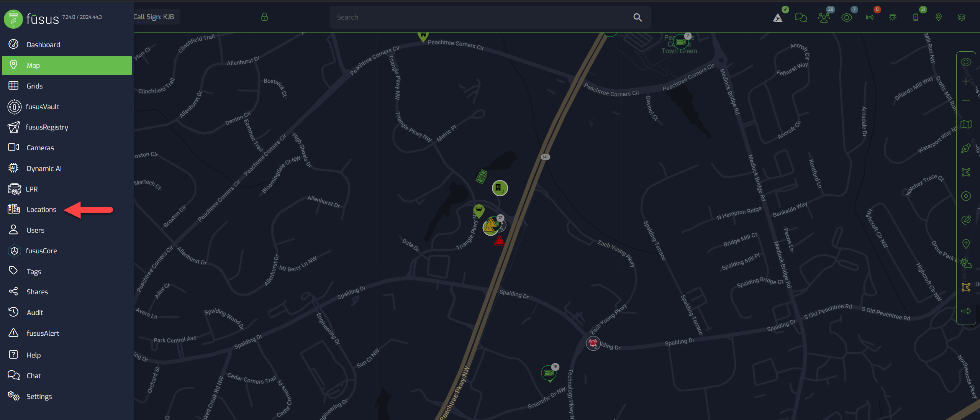Click the broadcast signal icon in the top bar
Image resolution: width=980 pixels, height=420 pixels.
(870, 17)
